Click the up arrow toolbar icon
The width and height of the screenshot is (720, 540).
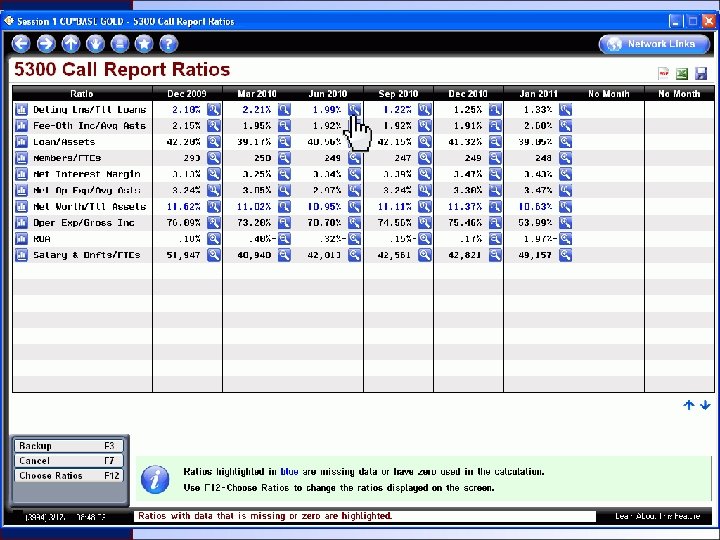70,44
